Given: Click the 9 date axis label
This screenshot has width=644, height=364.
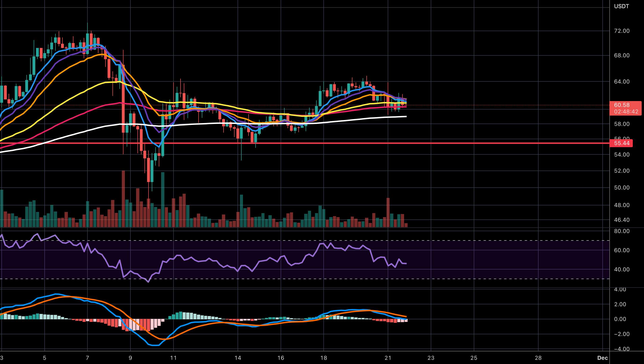Looking at the screenshot, I should coord(130,358).
